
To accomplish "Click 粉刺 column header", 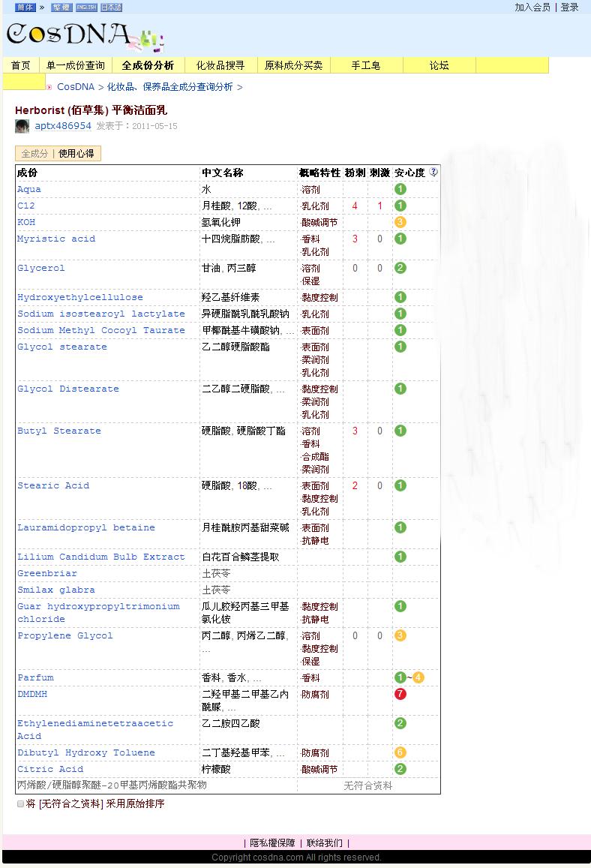I will pyautogui.click(x=355, y=173).
